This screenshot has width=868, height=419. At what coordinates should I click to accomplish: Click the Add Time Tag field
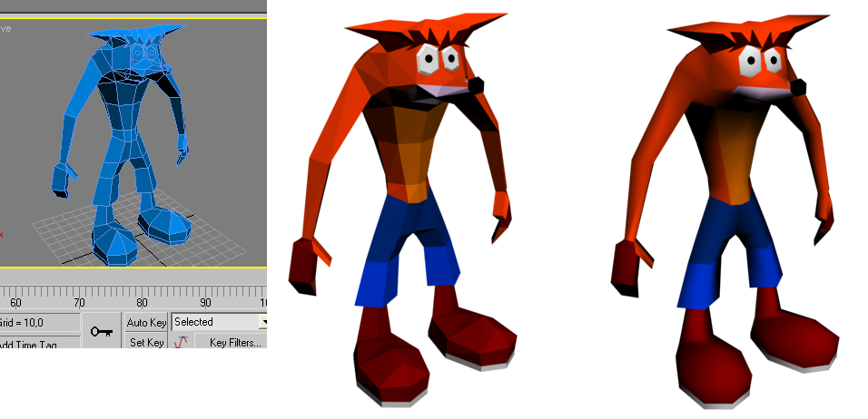pos(38,345)
